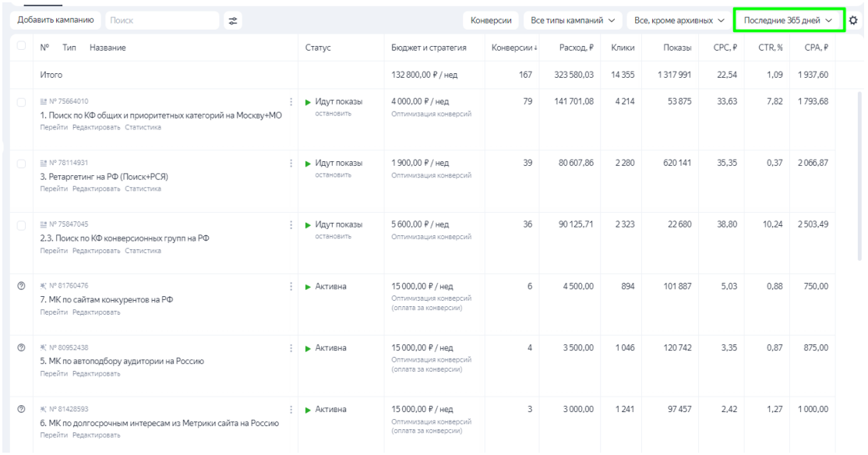Screen dimensions: 868x455
Task: Select checkbox for campaign № 75664010
Action: pyautogui.click(x=21, y=102)
